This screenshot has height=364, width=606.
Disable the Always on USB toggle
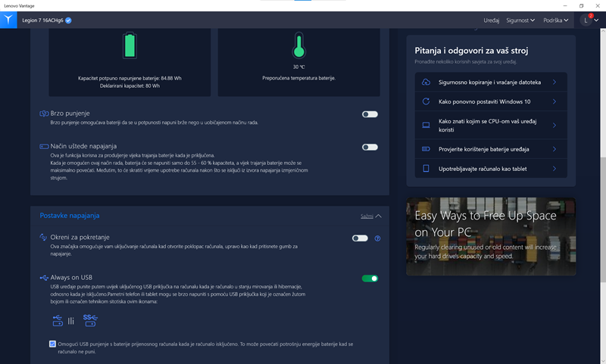click(x=370, y=278)
